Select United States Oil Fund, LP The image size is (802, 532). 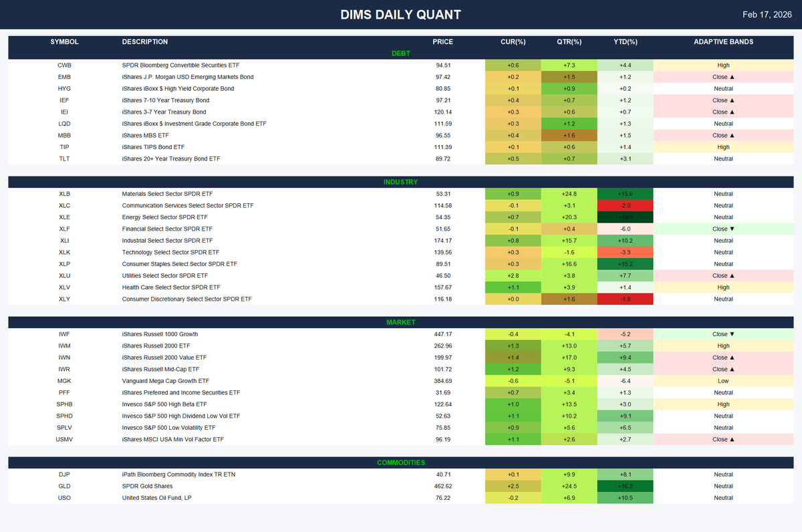coord(158,498)
